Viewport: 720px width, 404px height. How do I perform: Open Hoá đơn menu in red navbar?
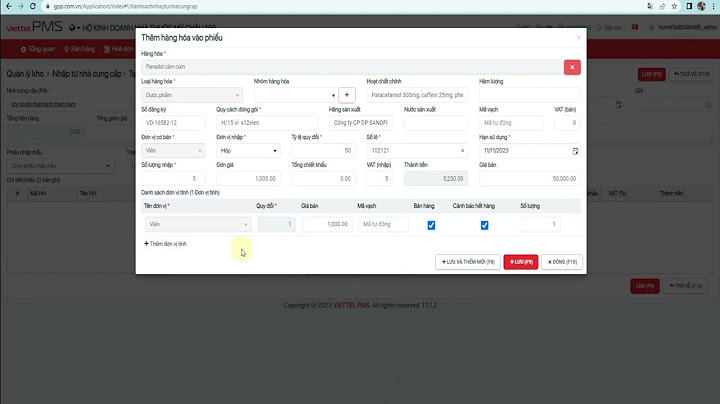click(x=118, y=49)
